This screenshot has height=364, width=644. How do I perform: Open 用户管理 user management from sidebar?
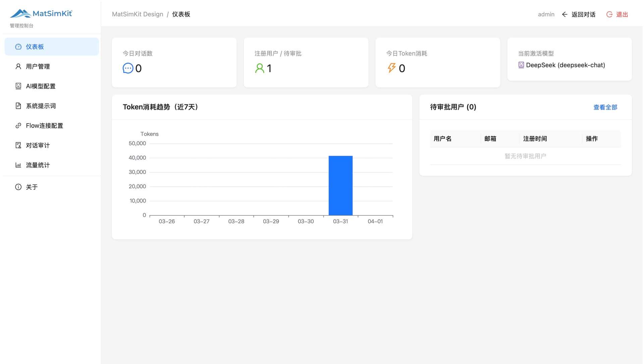tap(38, 66)
